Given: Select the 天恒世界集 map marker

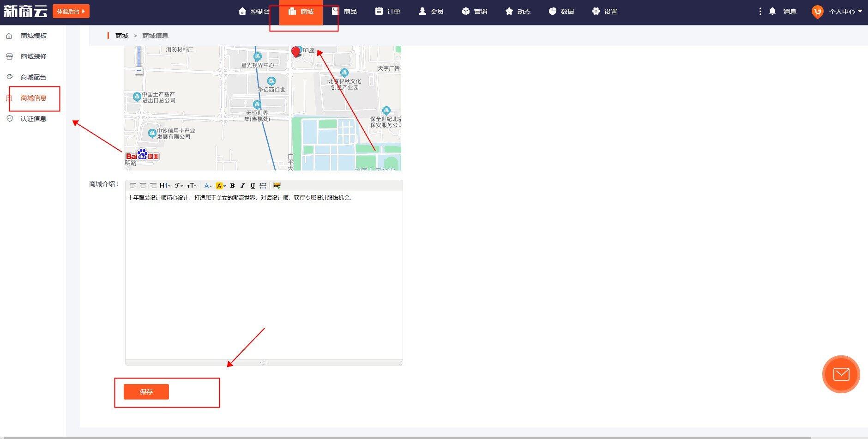Looking at the screenshot, I should (x=257, y=104).
